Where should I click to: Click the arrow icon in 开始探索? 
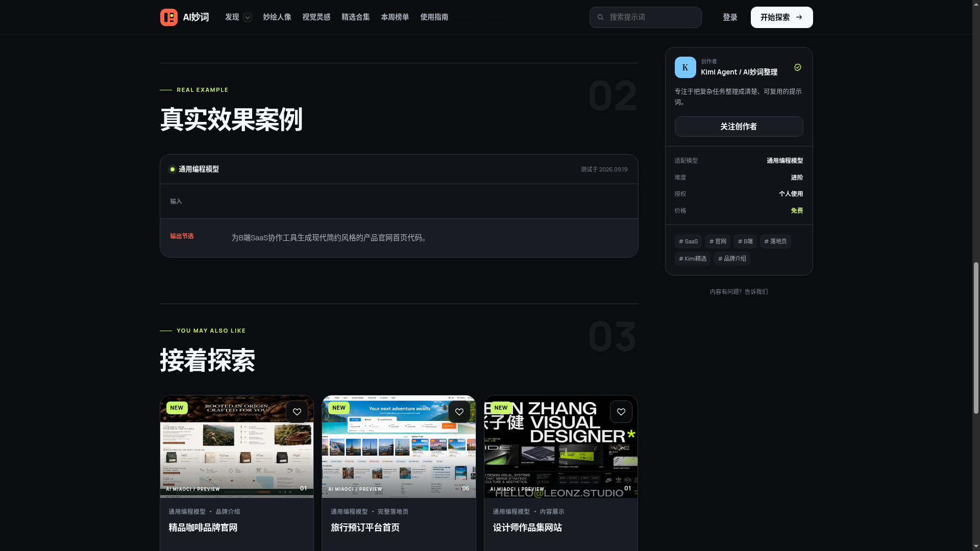pyautogui.click(x=799, y=17)
